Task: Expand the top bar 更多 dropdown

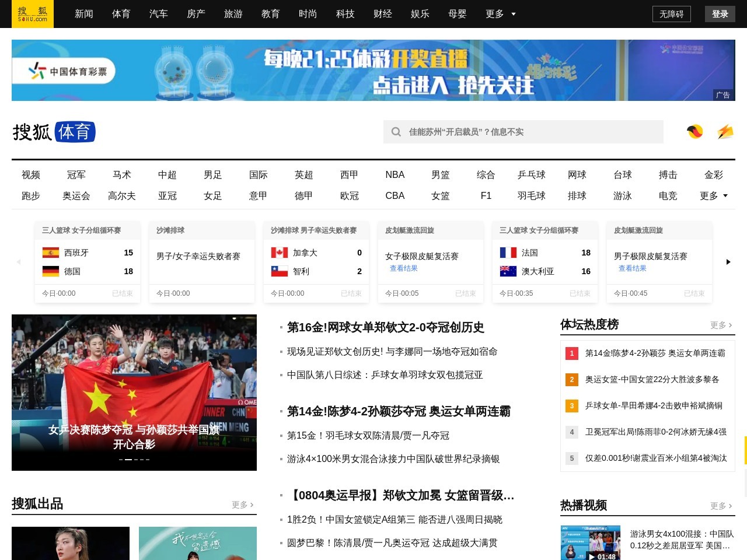Action: (x=501, y=14)
